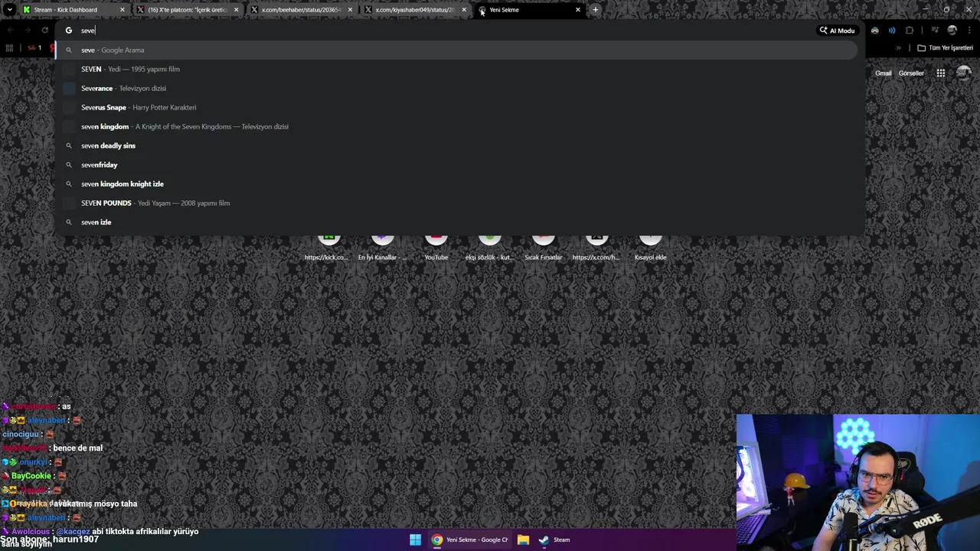This screenshot has height=551, width=980.
Task: Open the YouTube shortcut
Action: (x=436, y=246)
